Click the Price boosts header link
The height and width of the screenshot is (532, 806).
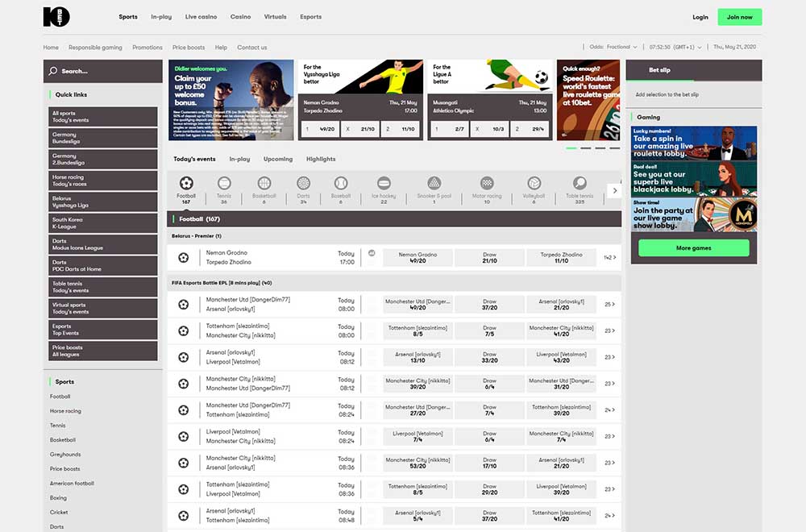coord(188,48)
